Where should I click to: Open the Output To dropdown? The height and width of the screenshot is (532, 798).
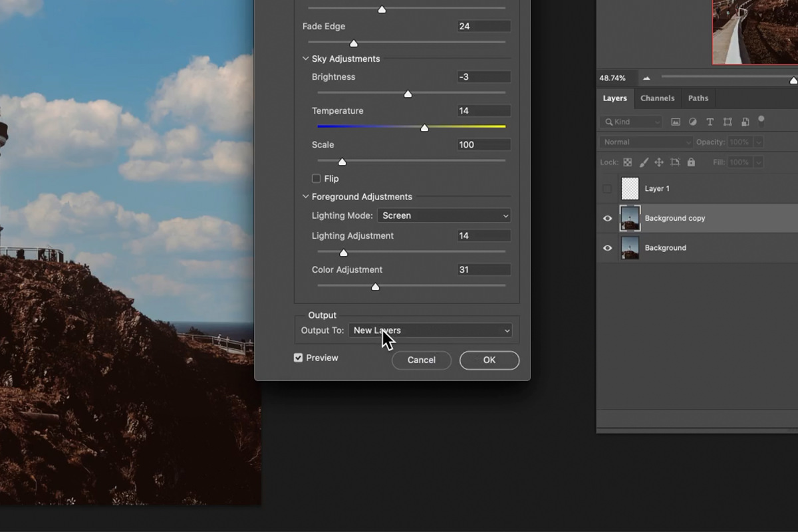tap(430, 331)
